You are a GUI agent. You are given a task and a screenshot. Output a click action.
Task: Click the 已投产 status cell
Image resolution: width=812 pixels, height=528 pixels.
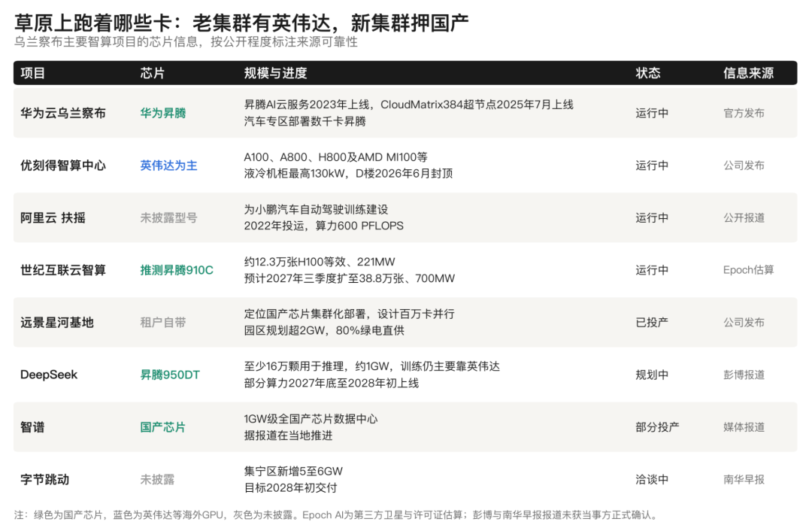[652, 323]
